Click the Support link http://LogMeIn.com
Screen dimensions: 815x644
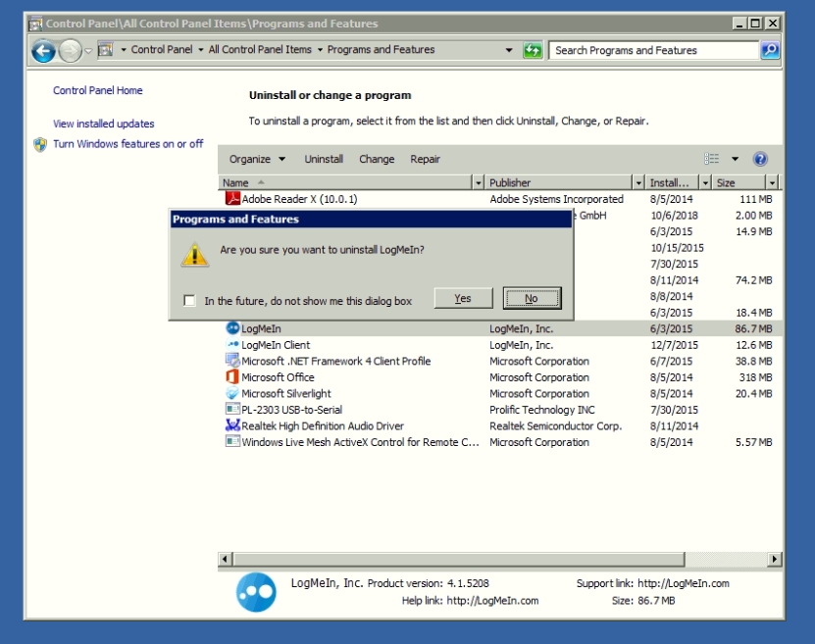coord(683,583)
